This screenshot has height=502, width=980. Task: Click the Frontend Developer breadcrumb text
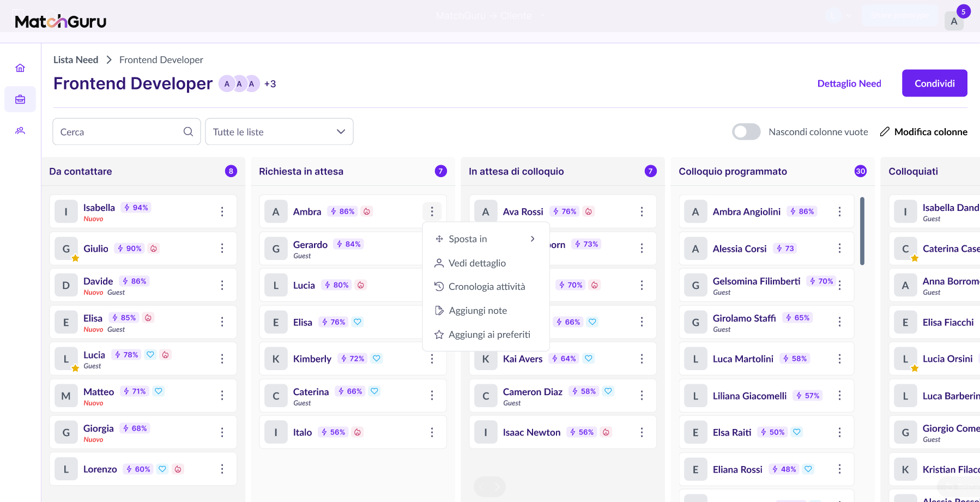(161, 60)
